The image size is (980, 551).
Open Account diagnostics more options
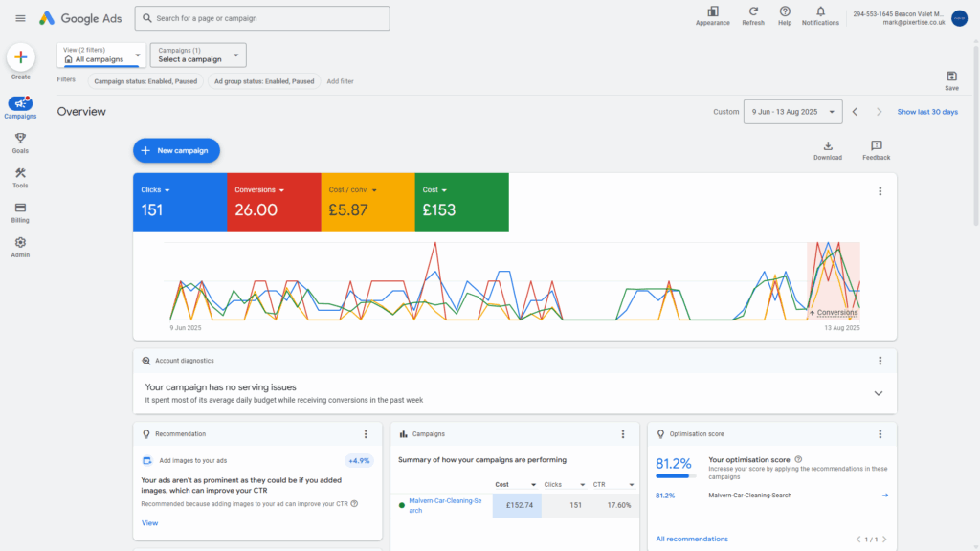tap(880, 361)
